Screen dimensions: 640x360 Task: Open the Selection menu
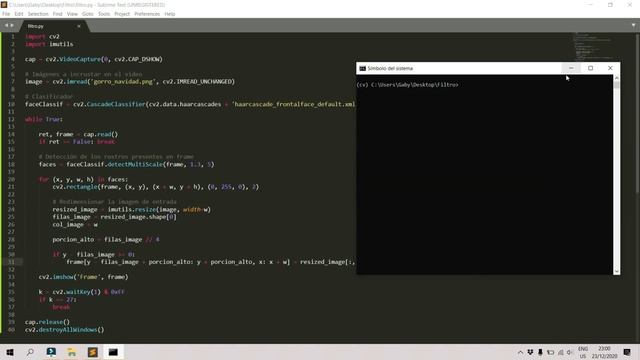click(38, 14)
